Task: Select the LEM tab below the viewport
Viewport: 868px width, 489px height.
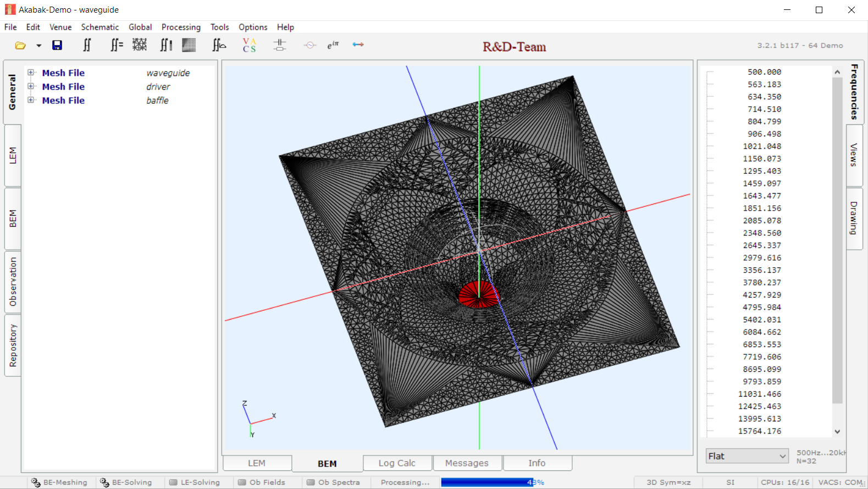Action: (x=257, y=463)
